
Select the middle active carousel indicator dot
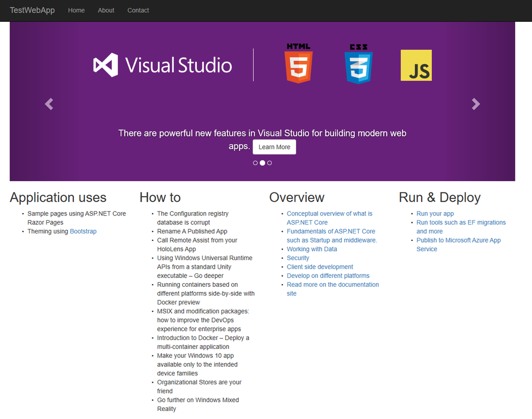click(x=262, y=163)
